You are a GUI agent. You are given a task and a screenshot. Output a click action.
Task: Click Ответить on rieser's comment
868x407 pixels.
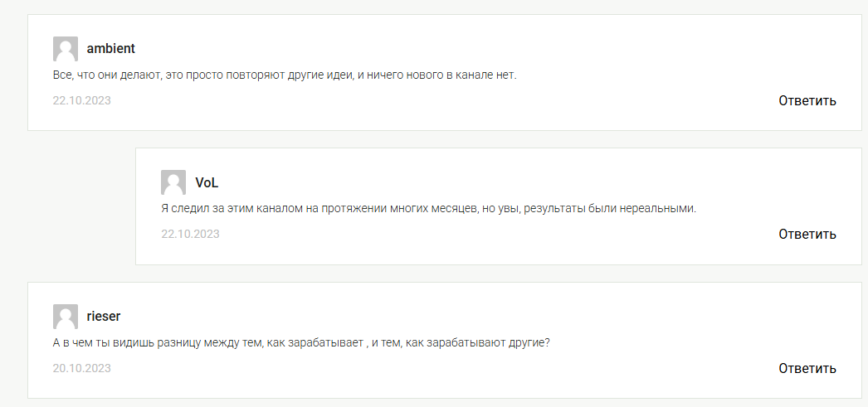(807, 368)
